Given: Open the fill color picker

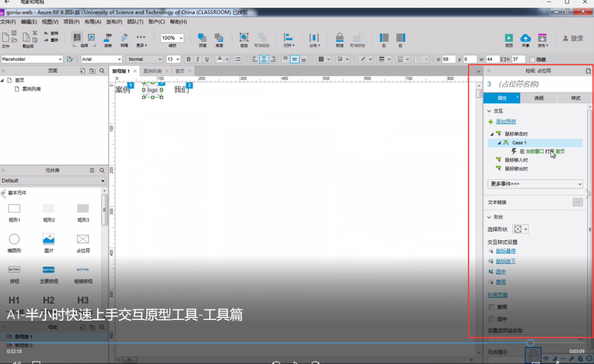Looking at the screenshot, I should tap(324, 59).
